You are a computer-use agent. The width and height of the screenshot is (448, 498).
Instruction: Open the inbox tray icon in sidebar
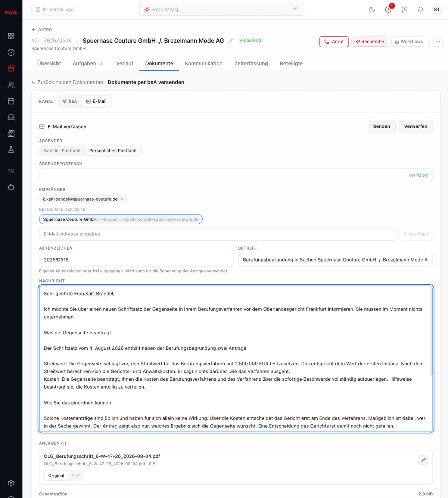coord(11,117)
